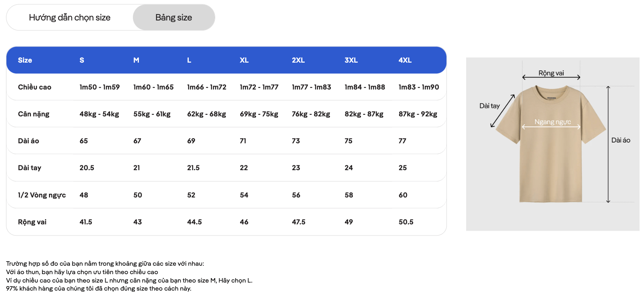Viewport: 644px width, 297px height.
Task: Click the 1/2 Vòng ngực row label
Action: click(42, 195)
